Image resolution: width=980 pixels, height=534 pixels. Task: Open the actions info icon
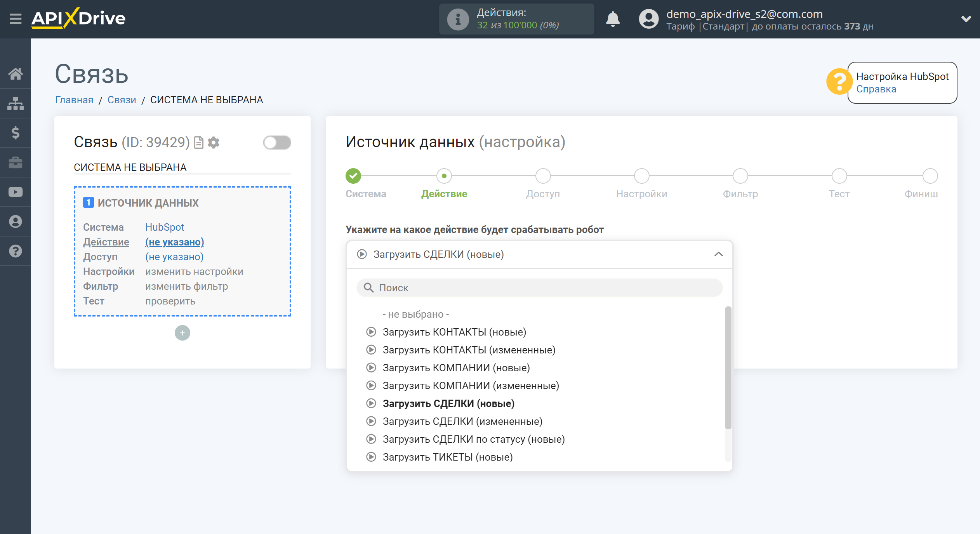[x=458, y=19]
